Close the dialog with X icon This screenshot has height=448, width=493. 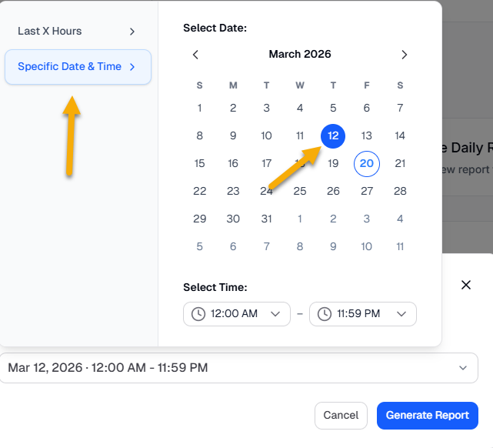point(465,285)
